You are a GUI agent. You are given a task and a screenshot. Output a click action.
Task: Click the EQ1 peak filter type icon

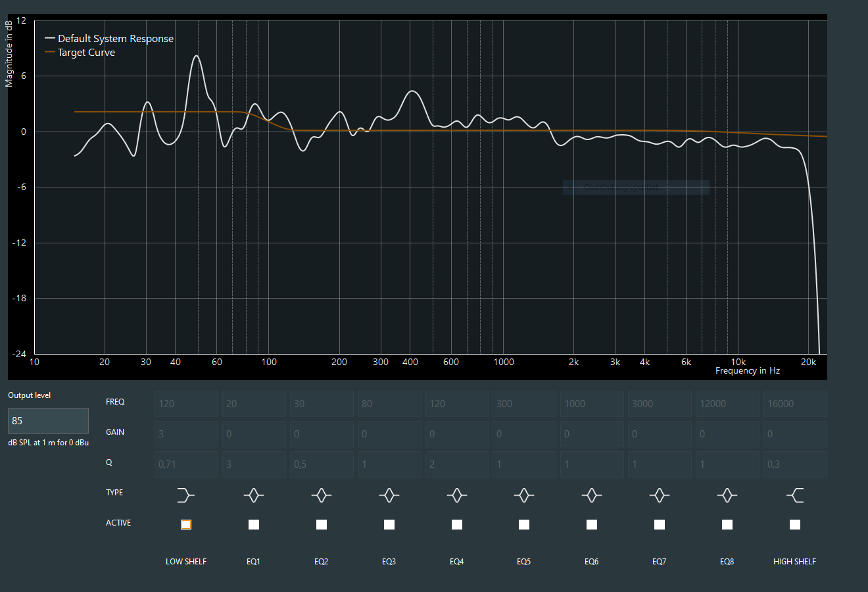coord(254,495)
